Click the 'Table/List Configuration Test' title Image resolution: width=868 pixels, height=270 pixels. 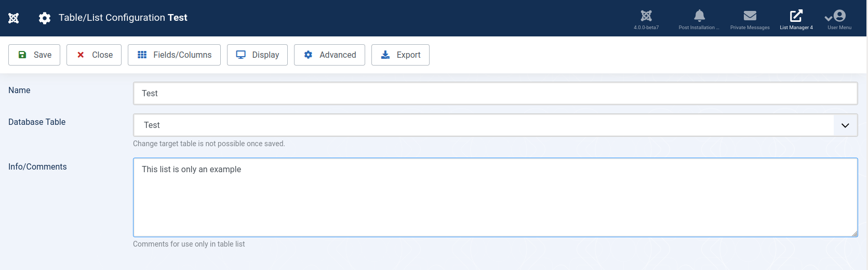pos(123,18)
